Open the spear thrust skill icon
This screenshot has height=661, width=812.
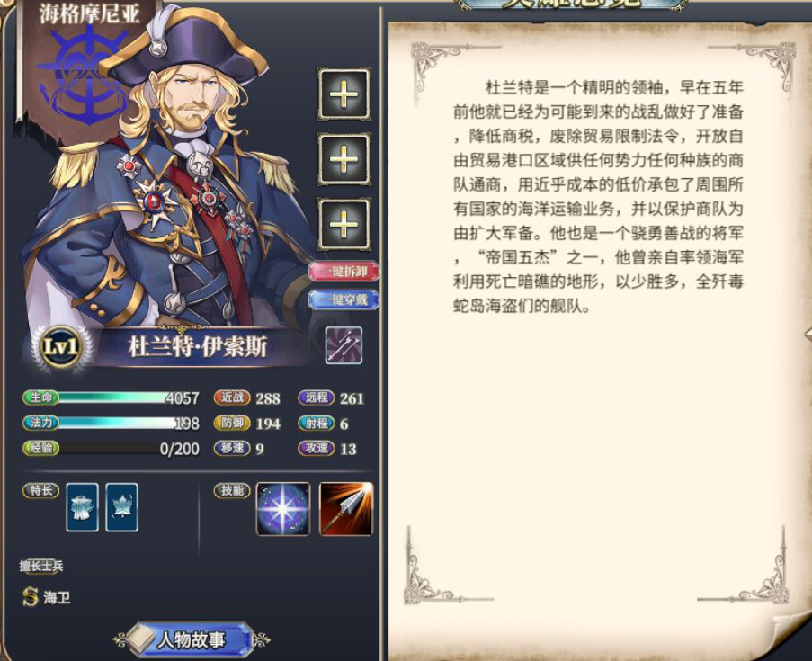coord(346,509)
